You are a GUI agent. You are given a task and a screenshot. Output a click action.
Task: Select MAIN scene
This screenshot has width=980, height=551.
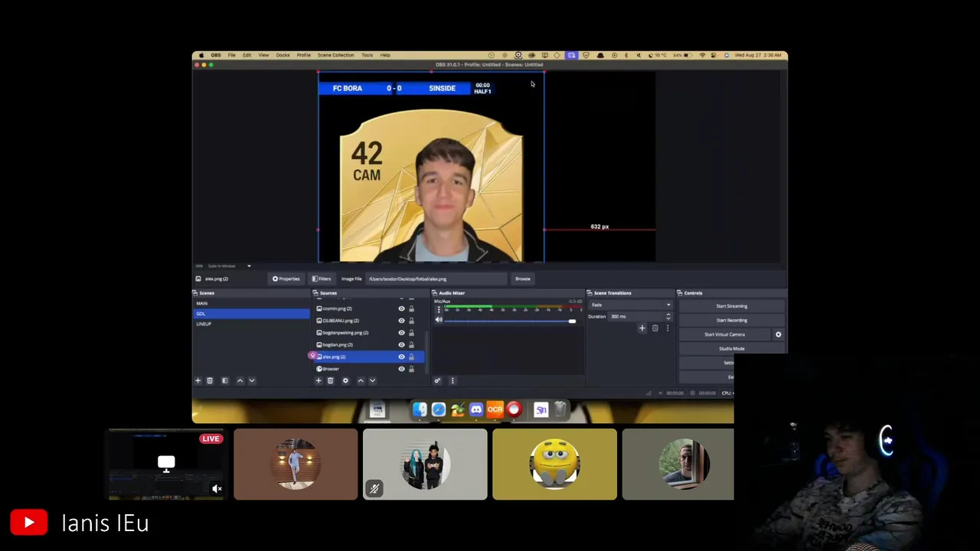click(251, 303)
